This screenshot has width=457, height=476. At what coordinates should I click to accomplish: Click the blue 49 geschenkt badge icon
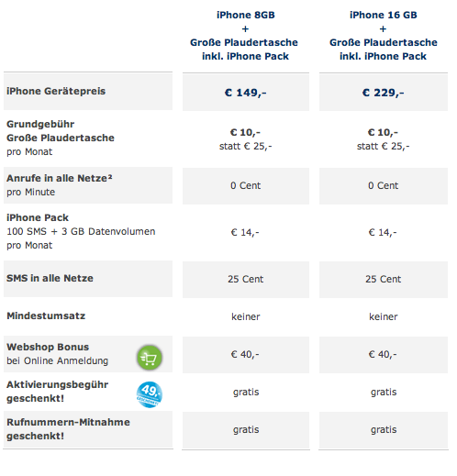coord(150,394)
